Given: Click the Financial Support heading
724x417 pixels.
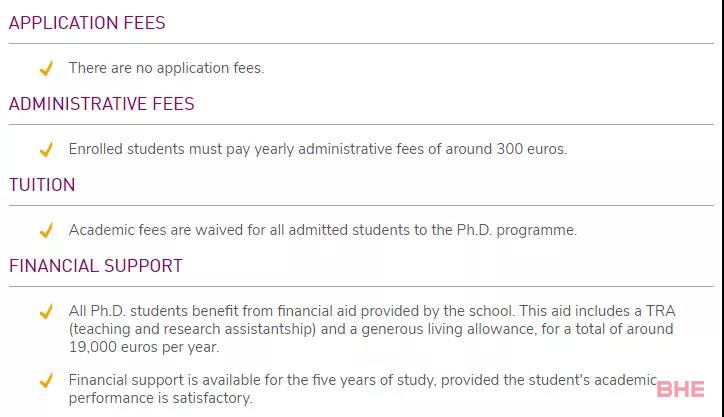Looking at the screenshot, I should tap(96, 266).
